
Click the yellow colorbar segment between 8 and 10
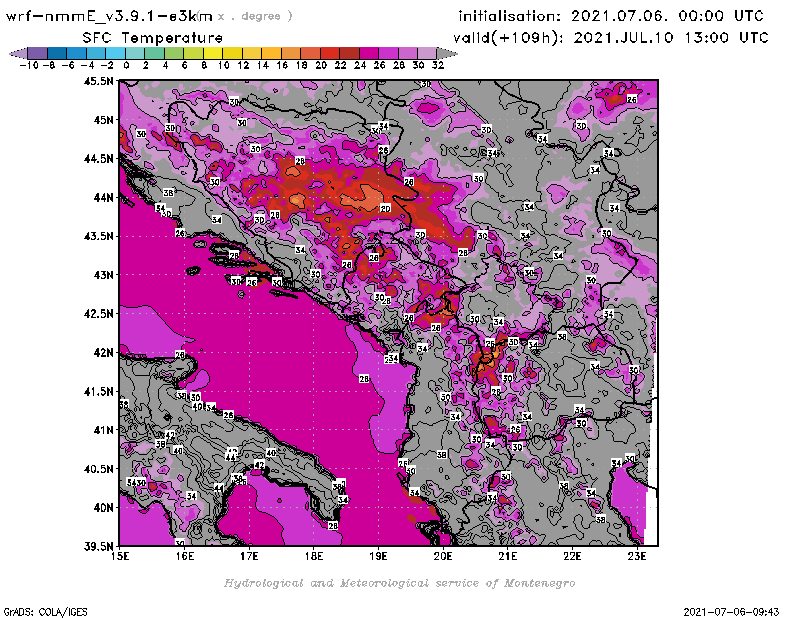pos(213,53)
